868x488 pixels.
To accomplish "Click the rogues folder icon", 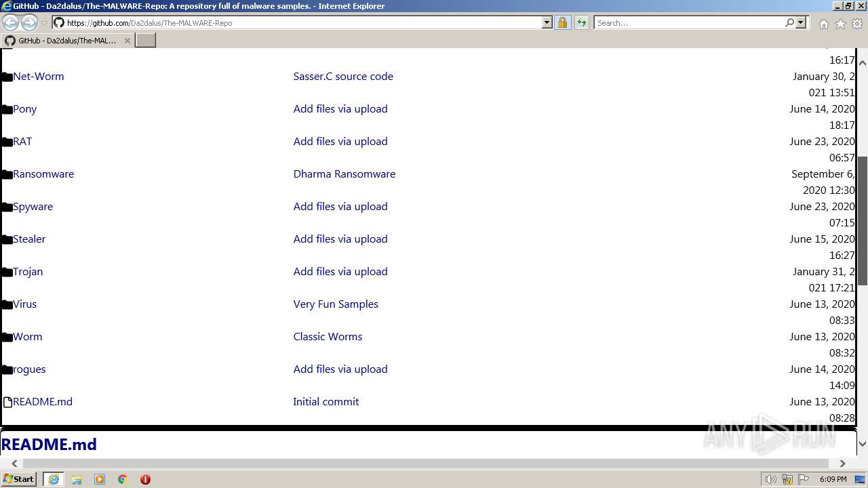I will (7, 369).
